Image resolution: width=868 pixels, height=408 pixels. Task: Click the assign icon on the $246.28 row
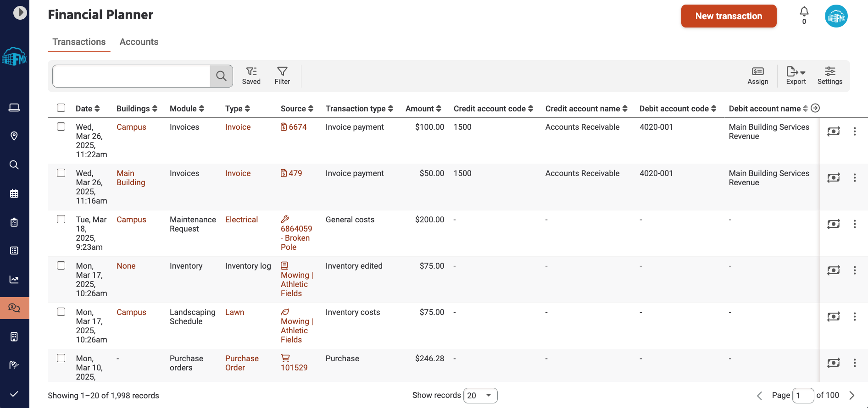coord(834,363)
